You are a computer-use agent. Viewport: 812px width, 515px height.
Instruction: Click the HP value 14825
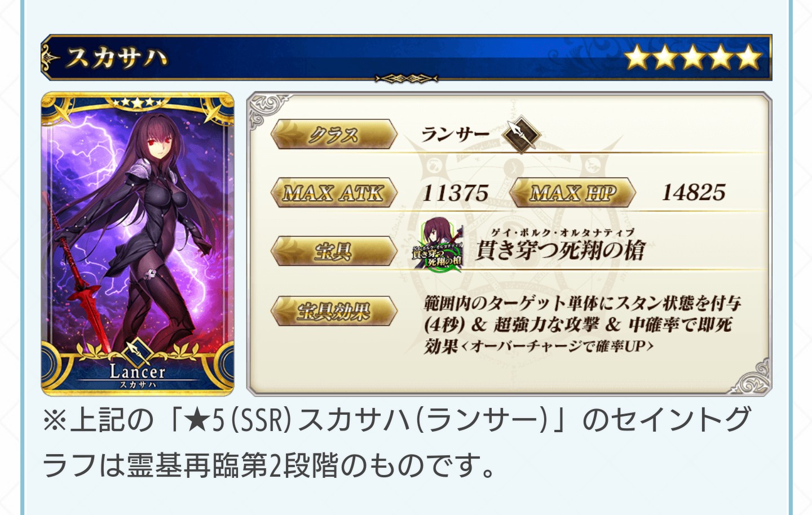[x=694, y=193]
